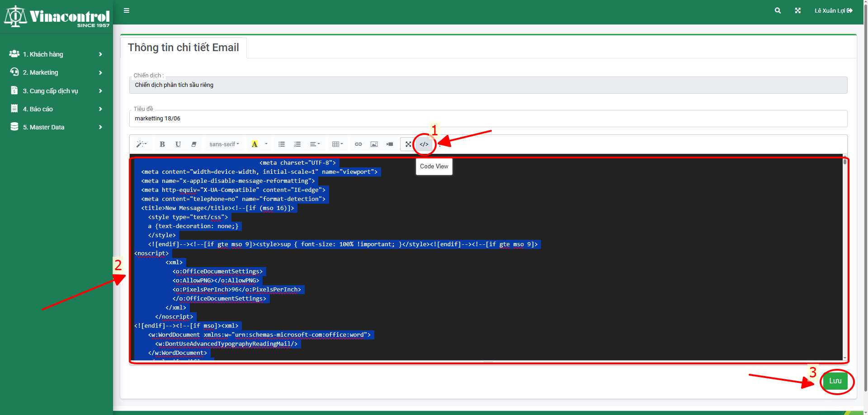Expand the 4. Báo cáo menu
Viewport: 868px width, 415px height.
pyautogui.click(x=57, y=109)
